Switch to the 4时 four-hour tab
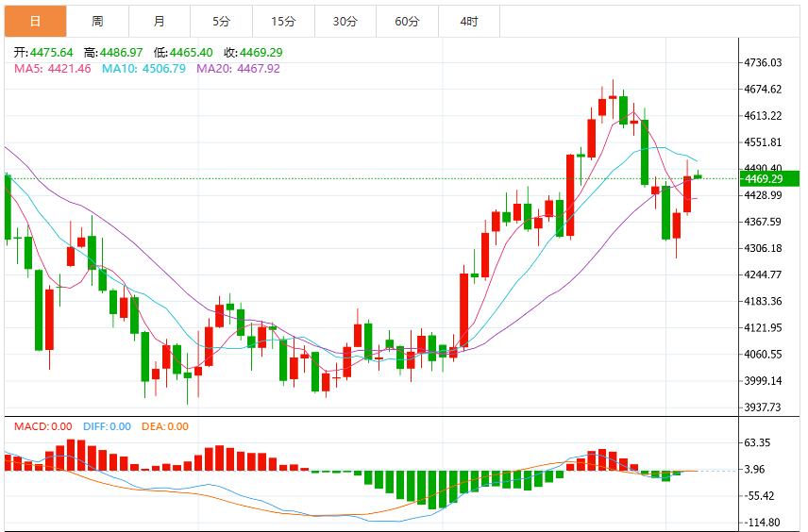Image resolution: width=808 pixels, height=532 pixels. pyautogui.click(x=469, y=21)
